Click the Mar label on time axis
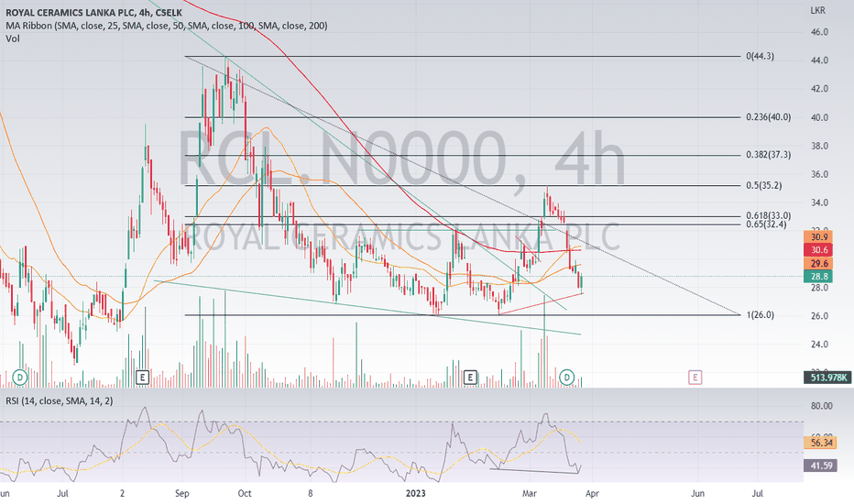This screenshot has height=504, width=854. [x=530, y=494]
